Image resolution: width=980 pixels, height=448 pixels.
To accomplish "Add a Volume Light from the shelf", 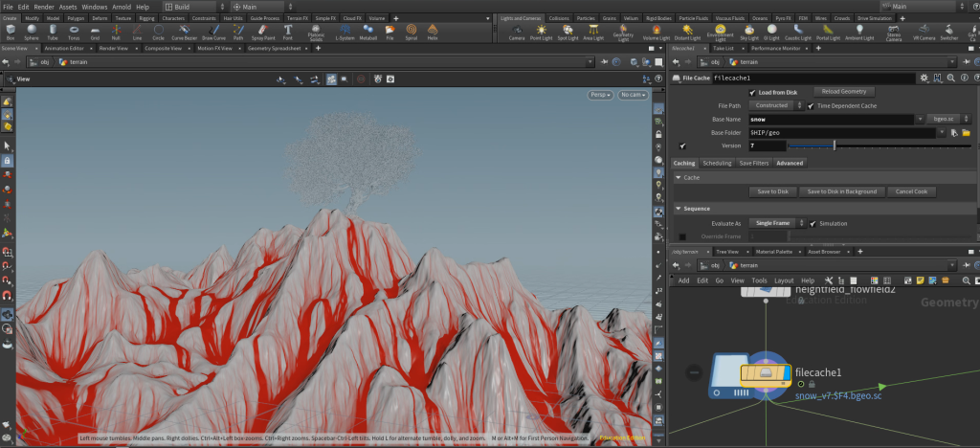I will pos(656,33).
